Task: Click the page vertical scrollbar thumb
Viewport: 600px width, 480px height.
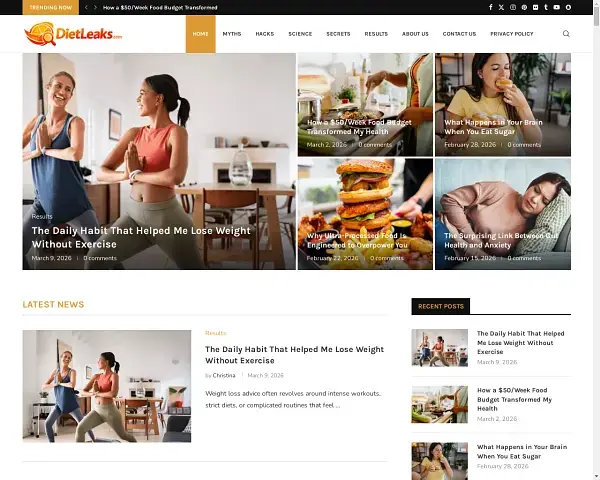Action: coord(596,15)
